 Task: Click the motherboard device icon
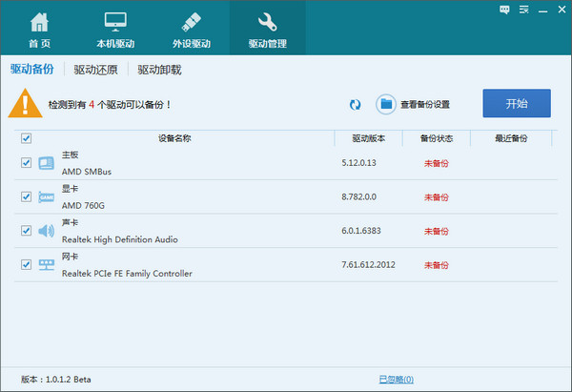click(x=47, y=163)
